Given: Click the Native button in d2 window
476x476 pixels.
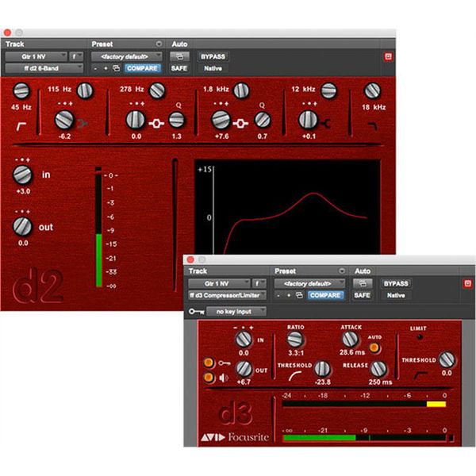Looking at the screenshot, I should 213,68.
